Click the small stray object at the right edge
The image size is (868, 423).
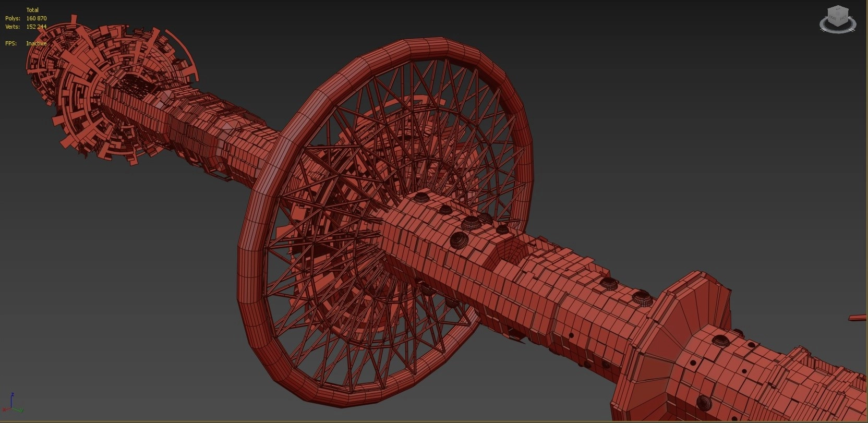point(858,318)
